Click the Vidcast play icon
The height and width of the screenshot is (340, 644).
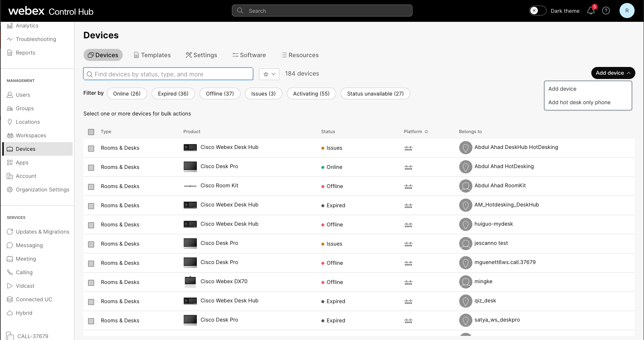(x=10, y=286)
